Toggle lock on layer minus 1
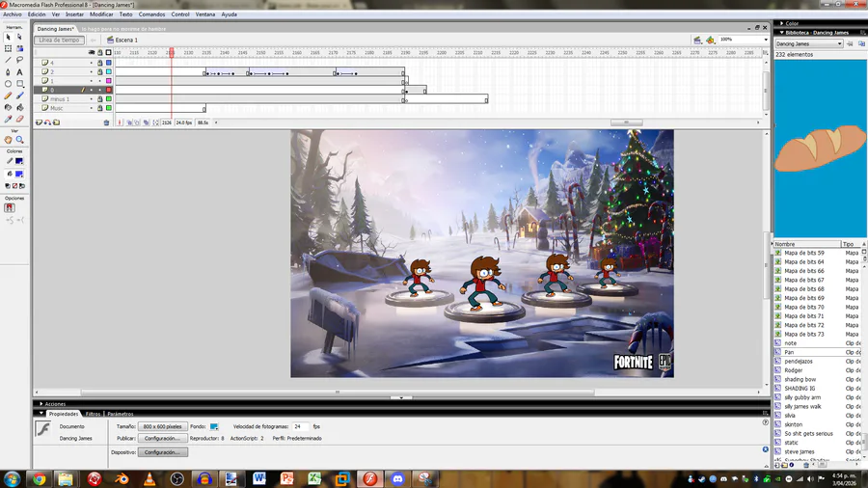 pos(100,99)
